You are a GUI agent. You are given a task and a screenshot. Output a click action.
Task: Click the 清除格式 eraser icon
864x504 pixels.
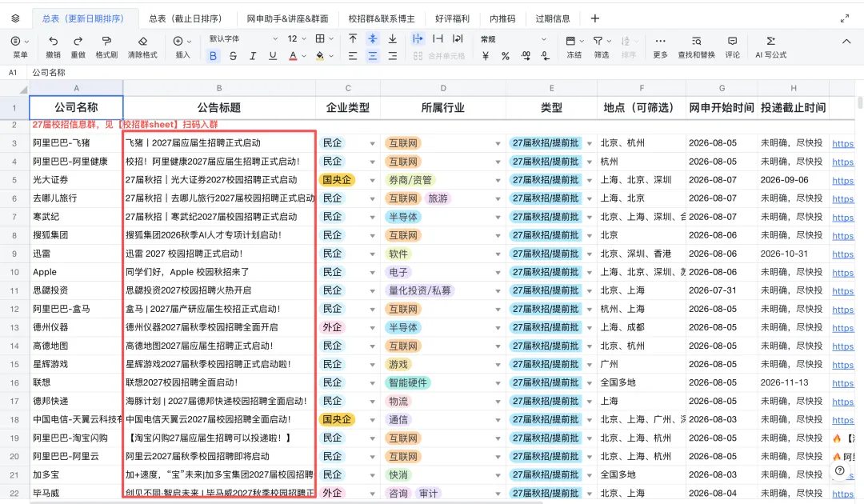point(142,41)
